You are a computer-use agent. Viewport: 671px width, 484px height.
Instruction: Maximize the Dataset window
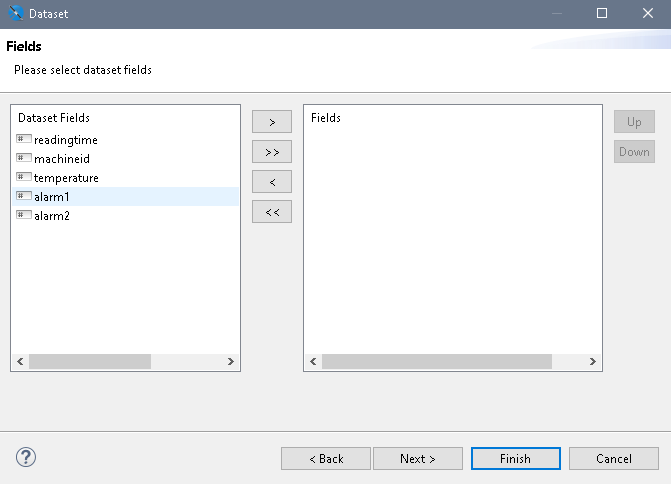tap(602, 14)
